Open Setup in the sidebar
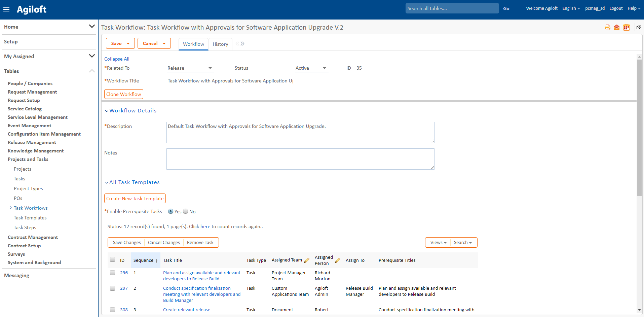 11,42
